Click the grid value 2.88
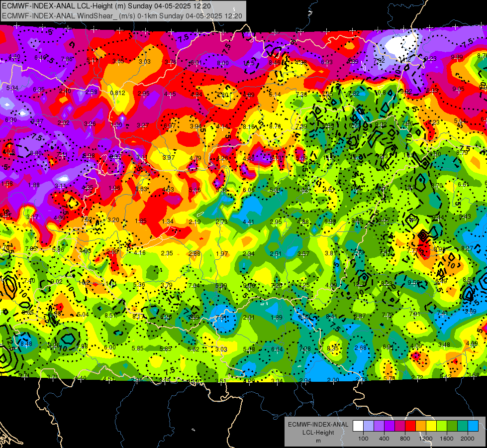 click(195, 253)
